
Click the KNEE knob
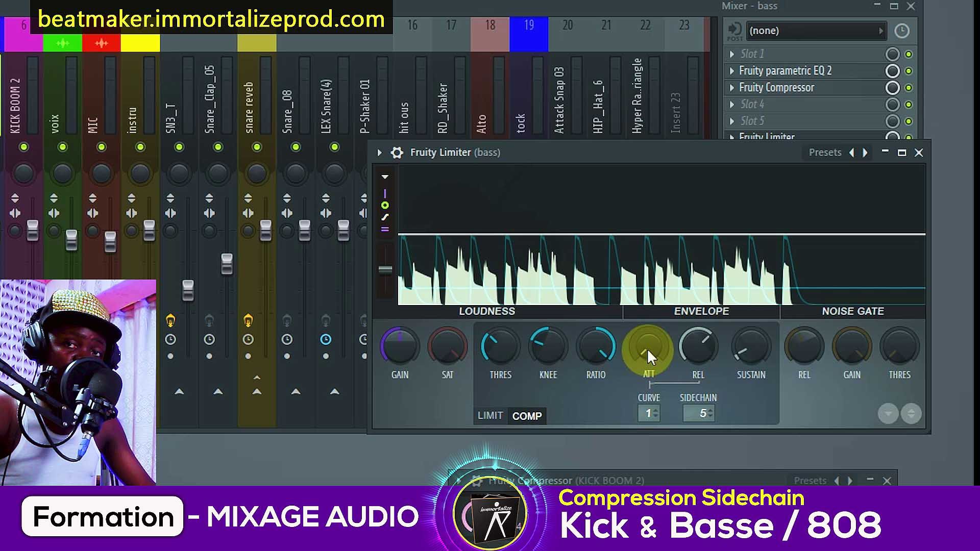tap(548, 347)
